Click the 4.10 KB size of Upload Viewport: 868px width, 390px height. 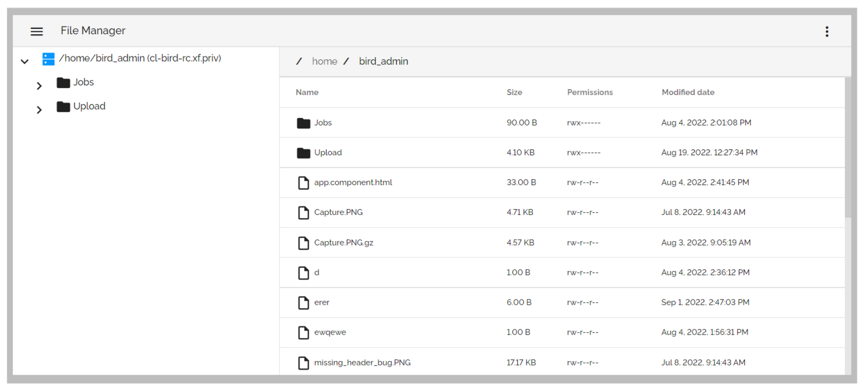coord(520,153)
